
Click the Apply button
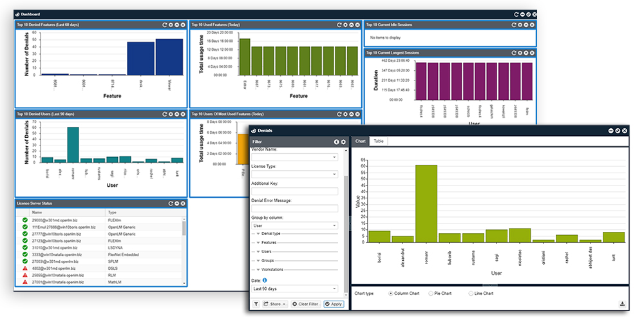pos(334,304)
